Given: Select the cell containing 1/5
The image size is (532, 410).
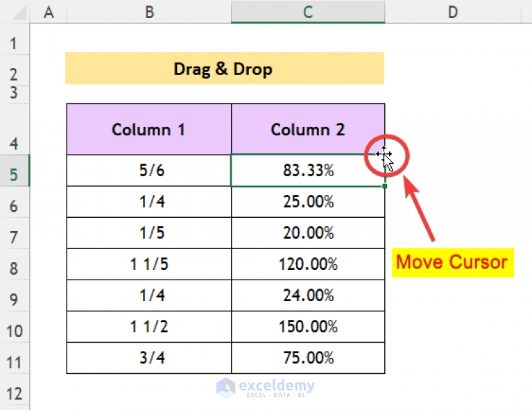Looking at the screenshot, I should (x=149, y=233).
